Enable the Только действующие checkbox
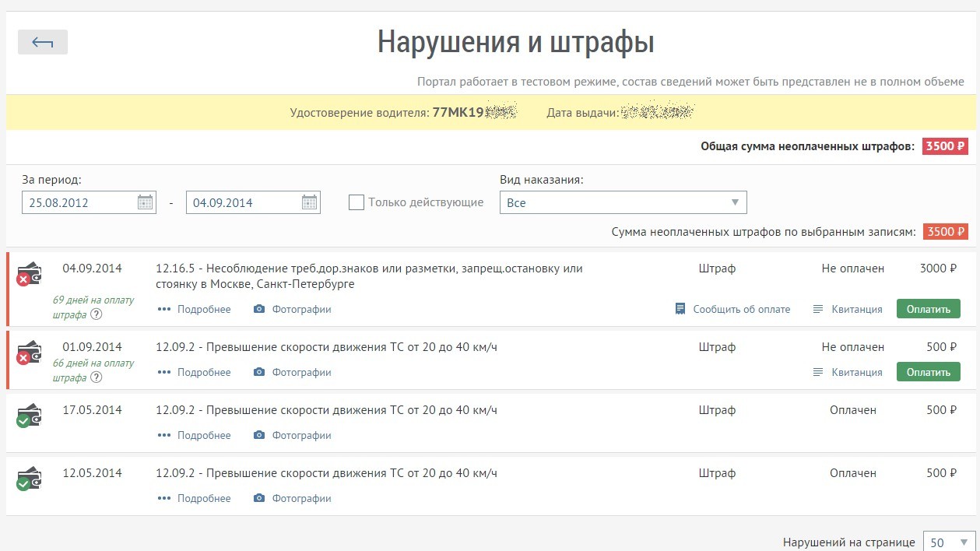This screenshot has height=551, width=980. tap(357, 202)
